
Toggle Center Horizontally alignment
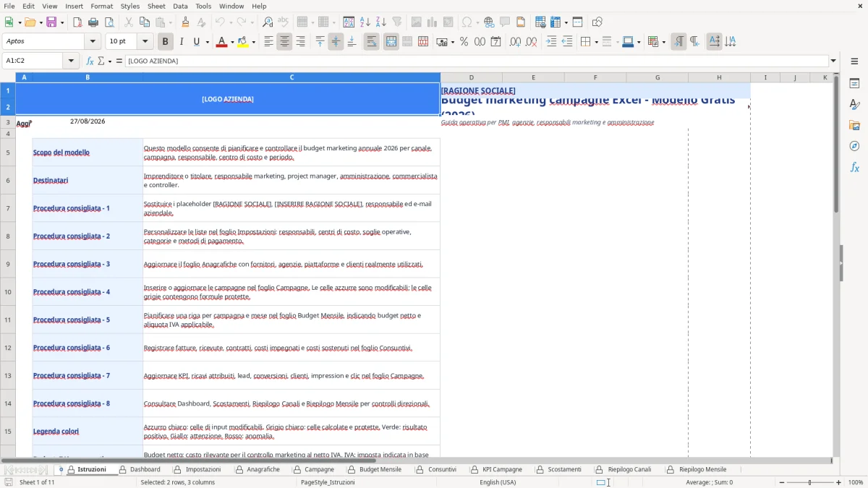coord(284,42)
